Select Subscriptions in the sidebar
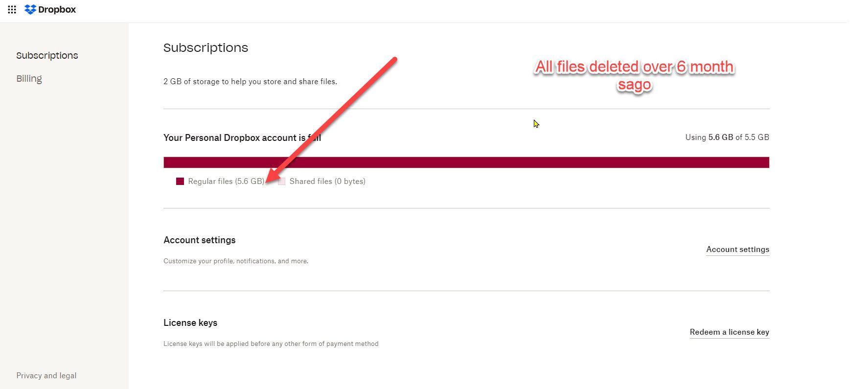The height and width of the screenshot is (389, 868). click(47, 55)
